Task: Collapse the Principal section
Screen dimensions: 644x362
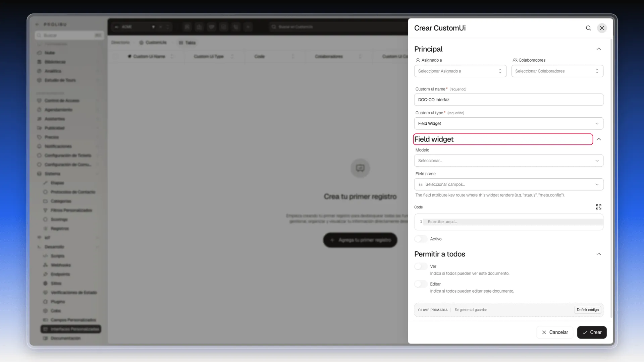Action: pos(599,49)
